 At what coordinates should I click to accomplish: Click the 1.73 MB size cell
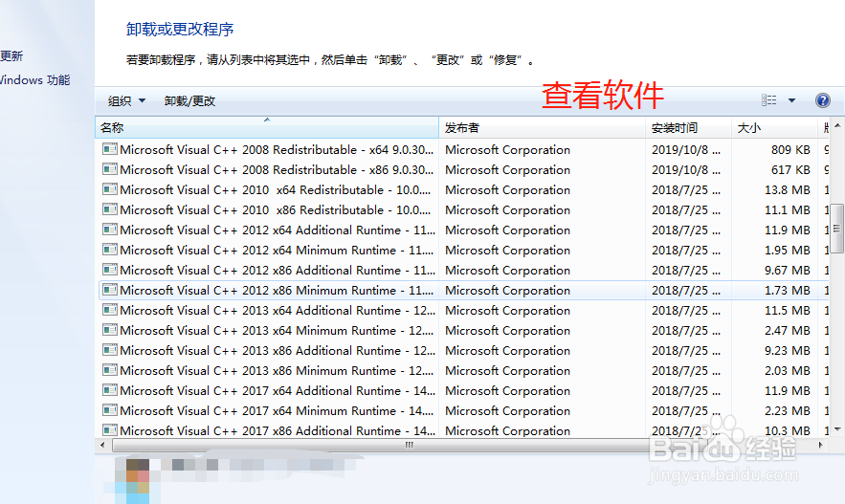tap(788, 290)
